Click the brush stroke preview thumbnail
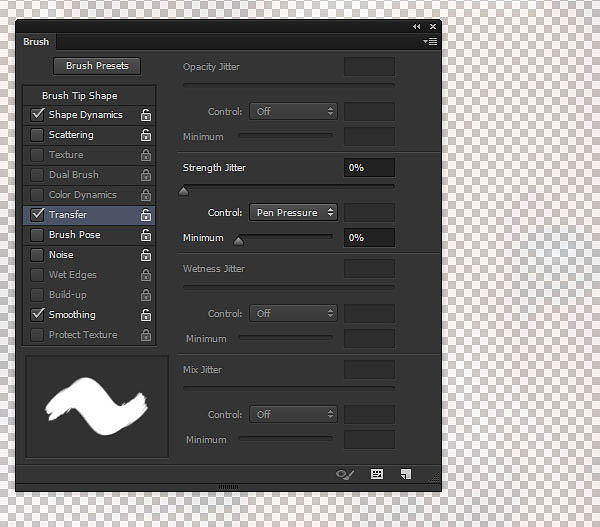600x527 pixels. tap(97, 406)
